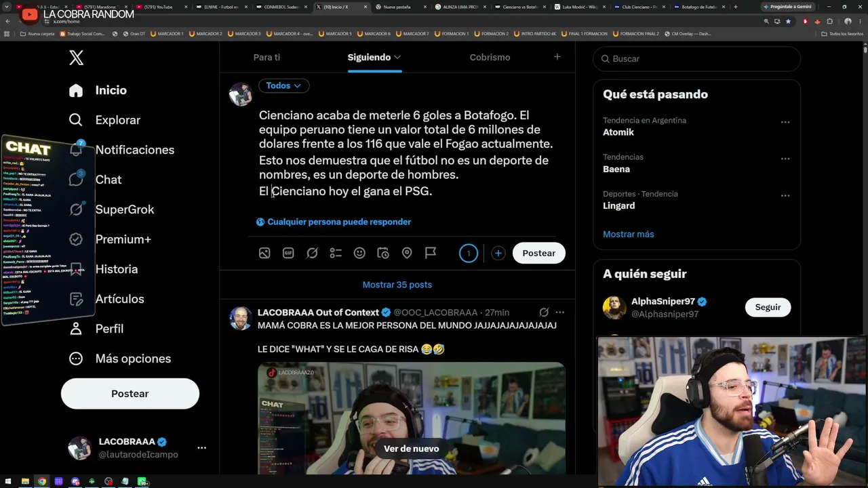Open SuperGrok in the sidebar
This screenshot has width=868, height=488.
click(111, 209)
